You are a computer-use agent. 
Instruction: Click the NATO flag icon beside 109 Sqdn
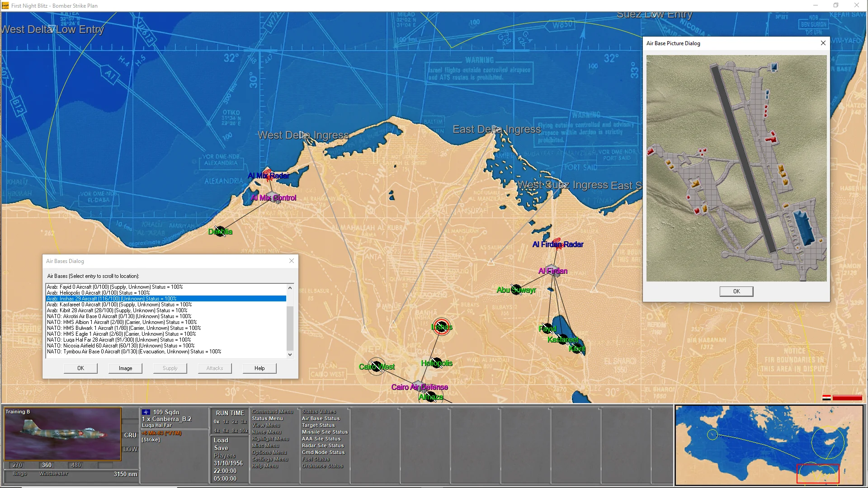146,412
